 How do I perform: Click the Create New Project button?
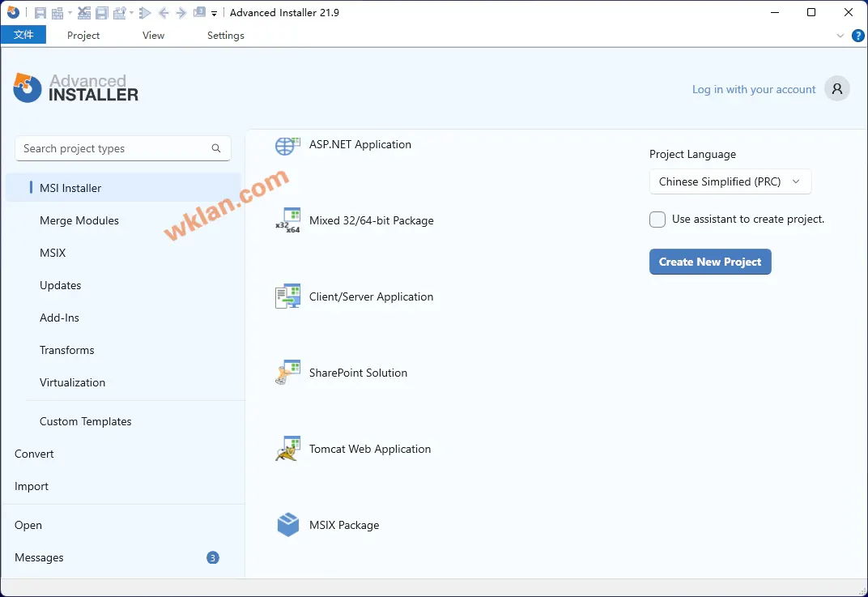tap(709, 262)
